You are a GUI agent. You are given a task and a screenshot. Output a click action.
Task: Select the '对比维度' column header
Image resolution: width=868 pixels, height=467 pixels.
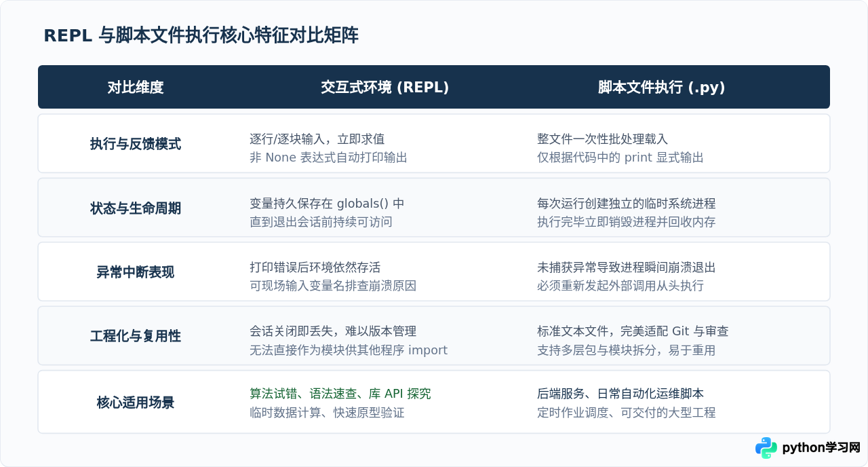click(x=136, y=88)
